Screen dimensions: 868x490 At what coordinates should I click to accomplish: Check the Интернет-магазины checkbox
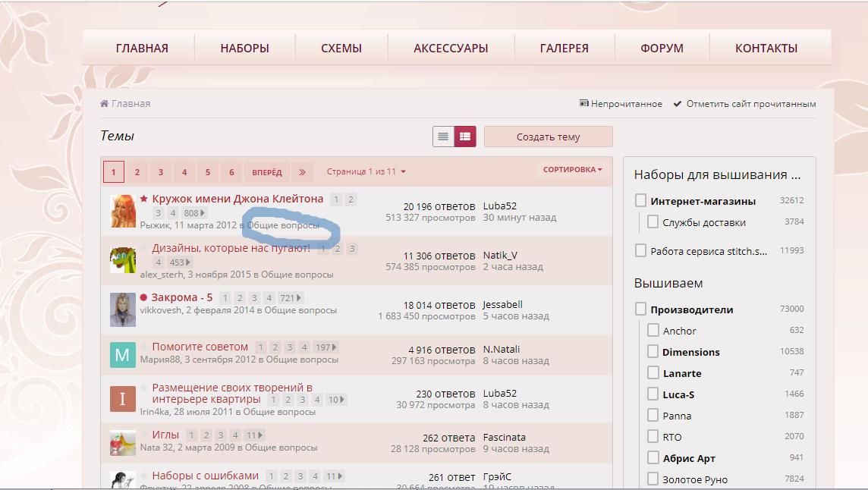point(641,201)
